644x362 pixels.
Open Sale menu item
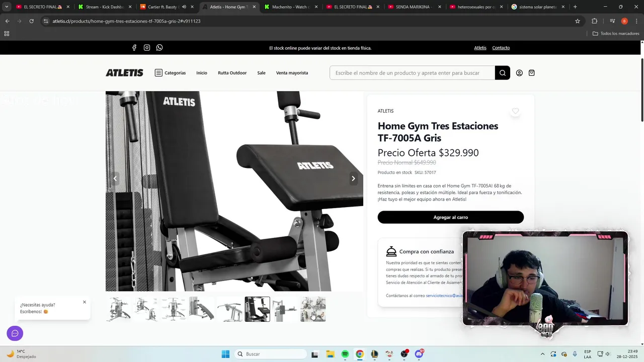261,73
